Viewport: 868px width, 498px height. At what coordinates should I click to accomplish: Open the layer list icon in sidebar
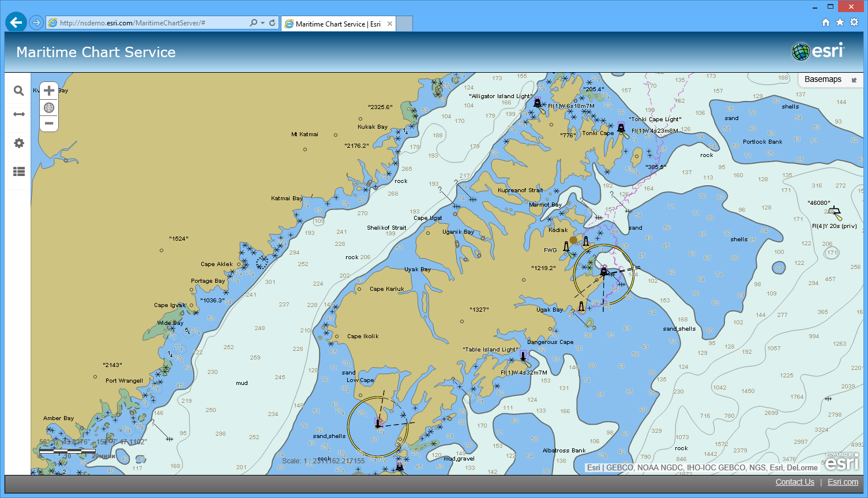(18, 171)
